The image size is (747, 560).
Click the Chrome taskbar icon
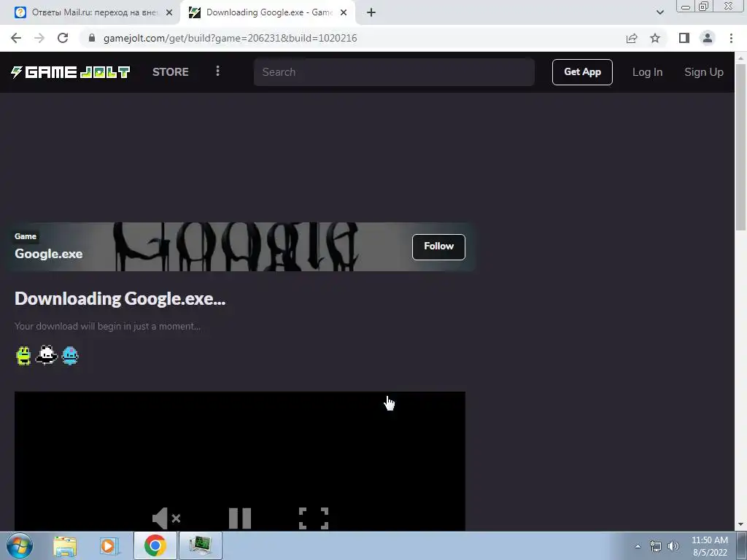pyautogui.click(x=155, y=545)
